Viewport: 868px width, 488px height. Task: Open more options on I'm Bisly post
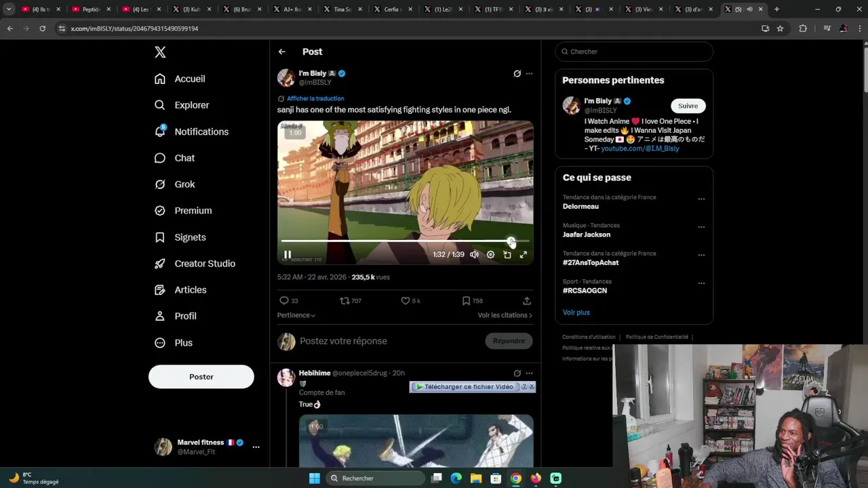[529, 73]
